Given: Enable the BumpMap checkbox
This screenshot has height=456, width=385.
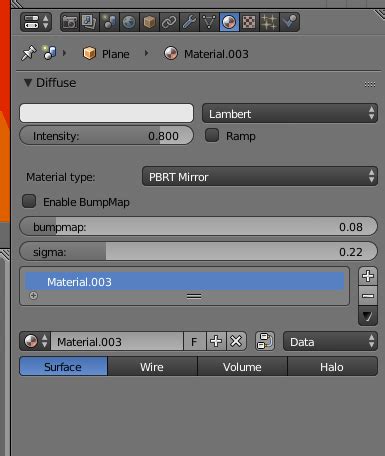Looking at the screenshot, I should click(x=29, y=201).
